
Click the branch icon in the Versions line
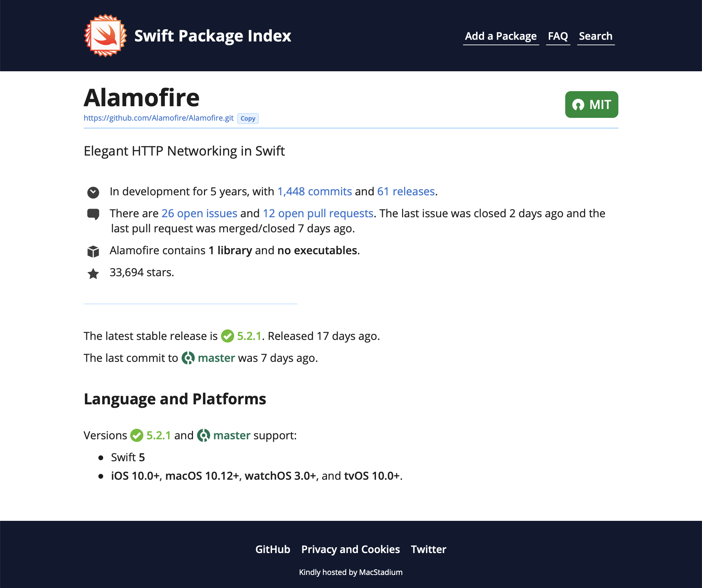204,436
